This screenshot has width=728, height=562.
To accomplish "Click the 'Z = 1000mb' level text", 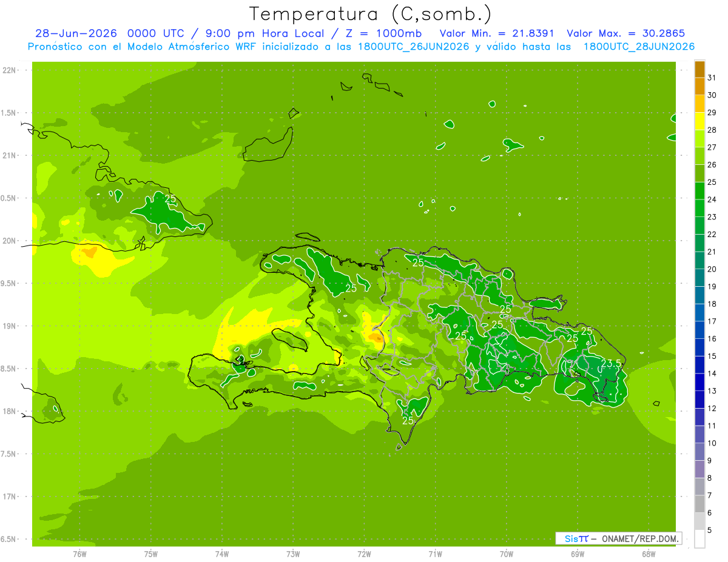I will tap(383, 33).
